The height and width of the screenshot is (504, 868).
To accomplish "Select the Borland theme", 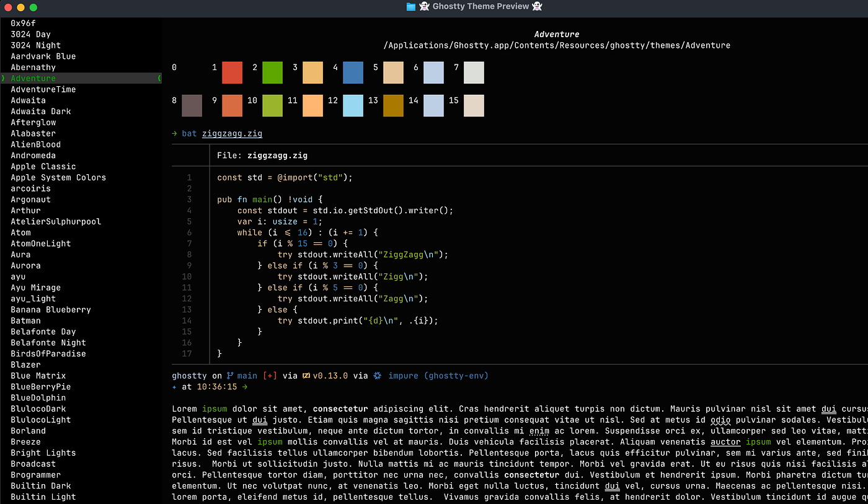I will click(x=28, y=431).
